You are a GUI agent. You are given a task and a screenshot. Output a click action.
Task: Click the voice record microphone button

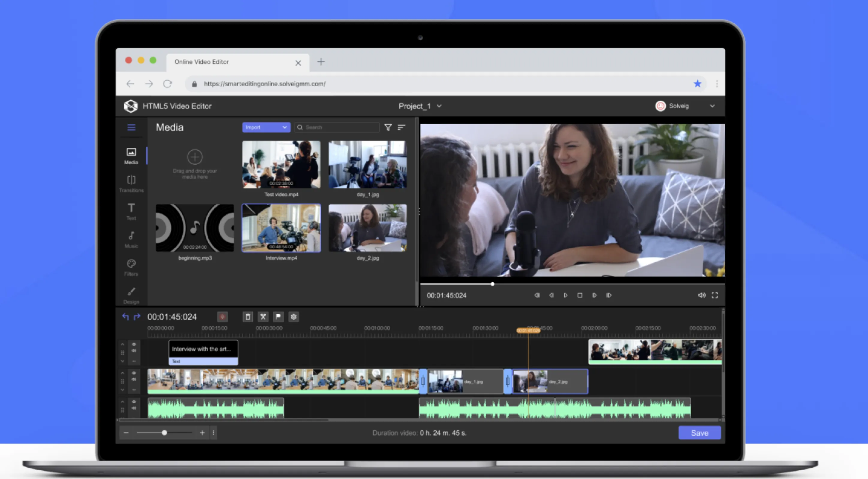pyautogui.click(x=222, y=316)
